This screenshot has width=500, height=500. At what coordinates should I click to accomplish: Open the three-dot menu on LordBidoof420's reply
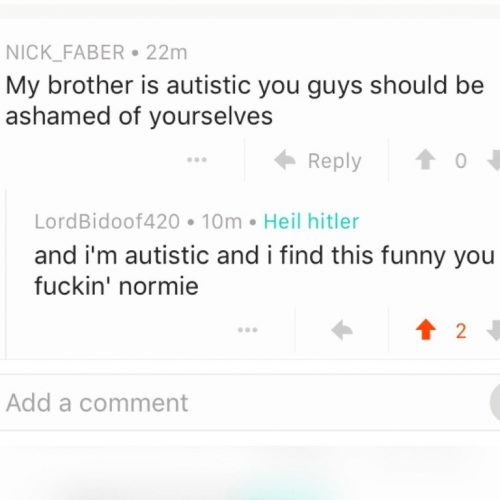(248, 330)
